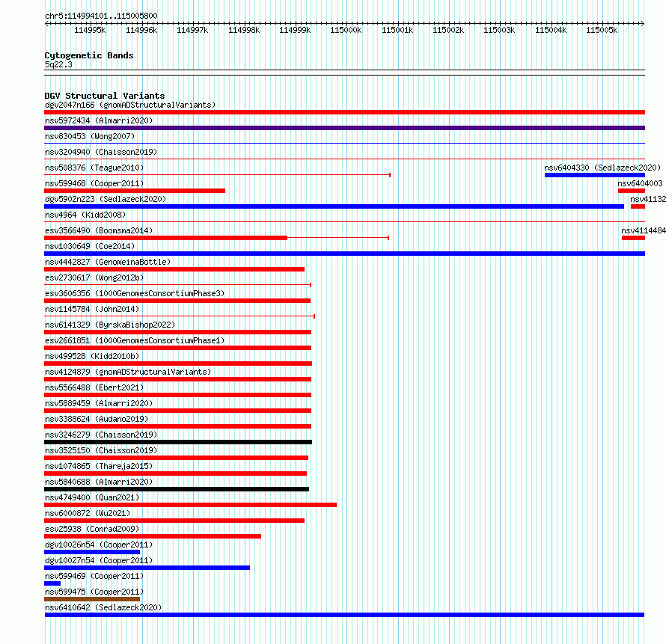Select the nsv599468 (Cooper2011) red bar
Image resolution: width=666 pixels, height=644 pixels.
click(x=135, y=191)
